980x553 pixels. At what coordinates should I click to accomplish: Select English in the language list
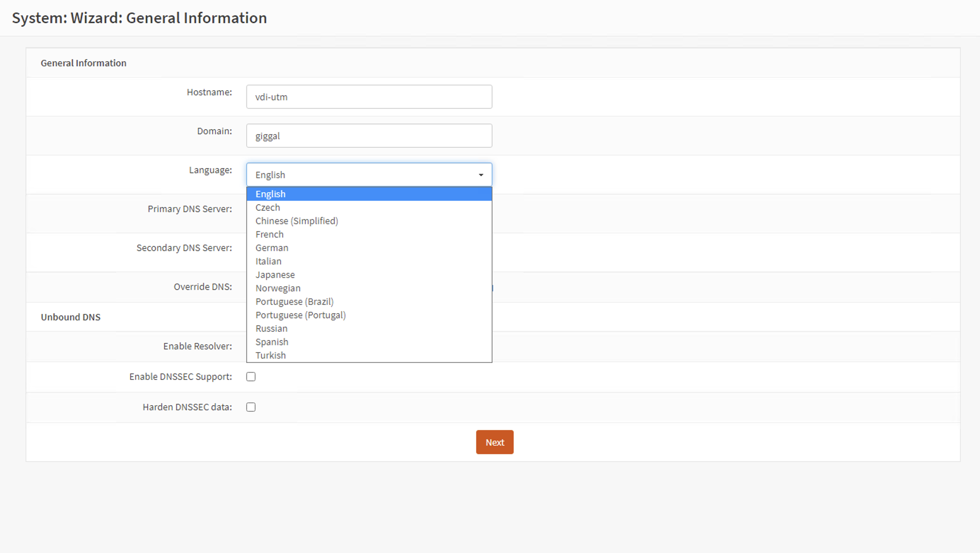click(271, 194)
